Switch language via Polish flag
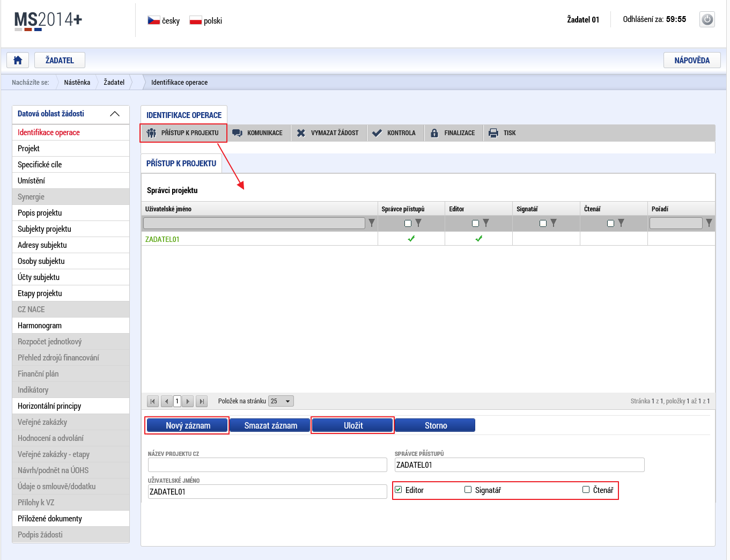The image size is (730, 560). click(195, 20)
